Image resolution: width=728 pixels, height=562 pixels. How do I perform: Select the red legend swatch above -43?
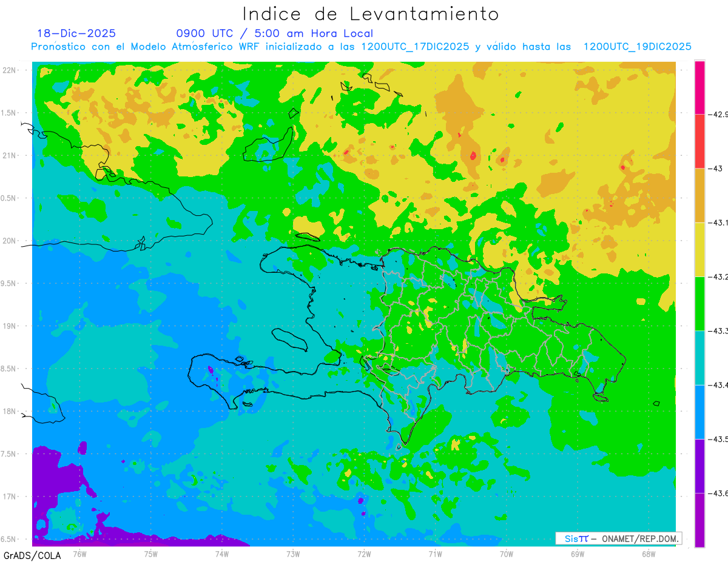pos(699,141)
